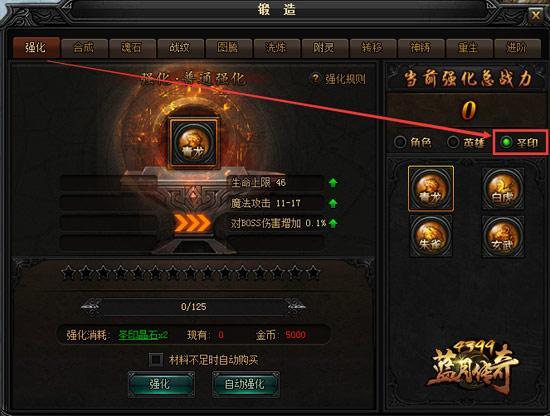Switch to the 合成 tab
Screen dimensions: 550x416
click(x=83, y=47)
